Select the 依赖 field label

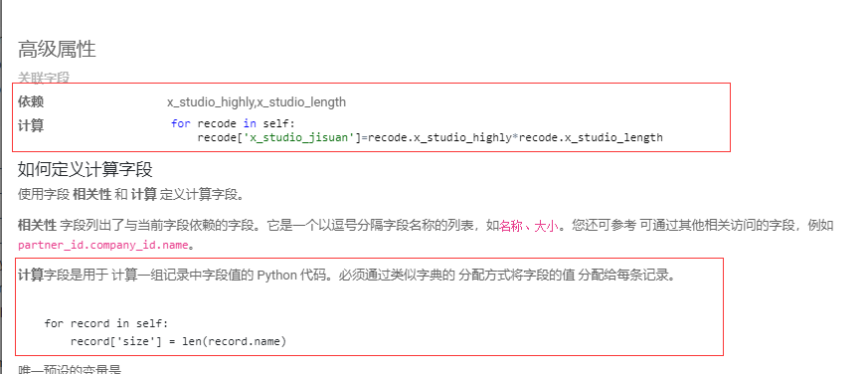tap(31, 101)
